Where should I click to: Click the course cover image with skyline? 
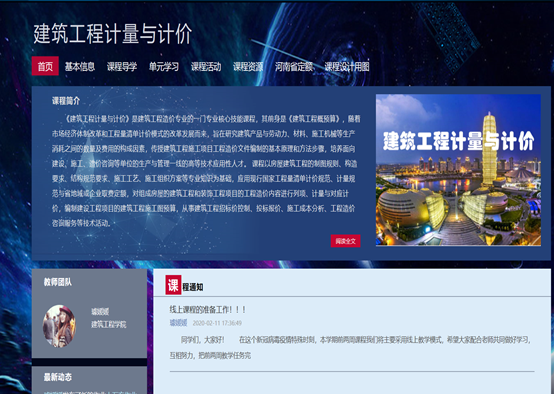458,170
